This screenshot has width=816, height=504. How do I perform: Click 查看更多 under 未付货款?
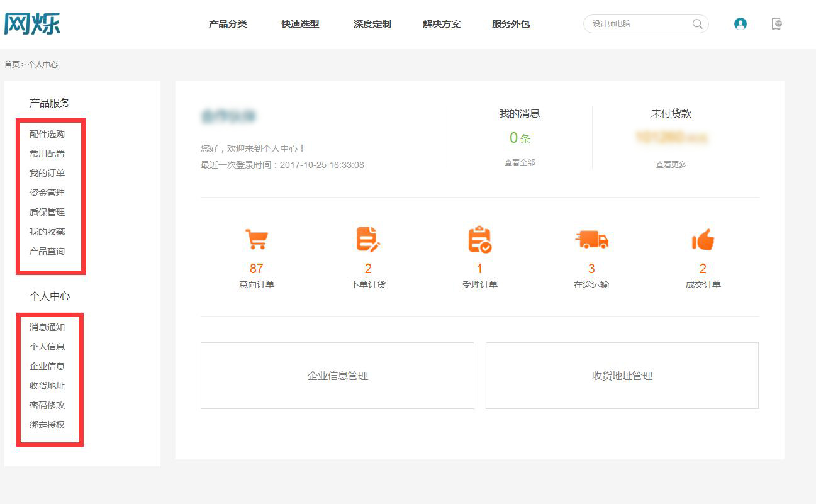[x=671, y=164]
